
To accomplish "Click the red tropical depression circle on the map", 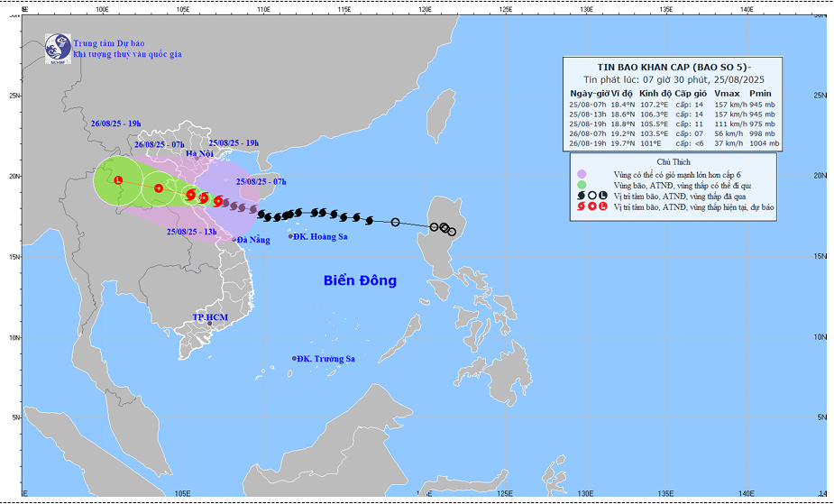I will point(159,188).
